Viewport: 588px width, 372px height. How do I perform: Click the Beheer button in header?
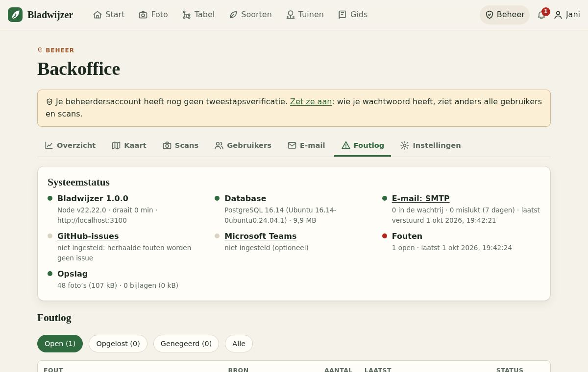tap(505, 15)
